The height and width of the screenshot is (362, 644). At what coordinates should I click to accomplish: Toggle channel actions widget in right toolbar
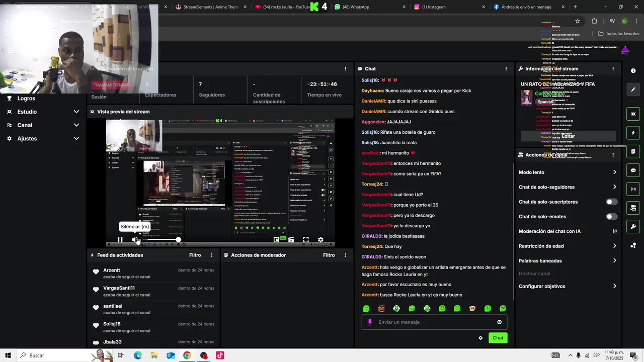[x=633, y=208]
